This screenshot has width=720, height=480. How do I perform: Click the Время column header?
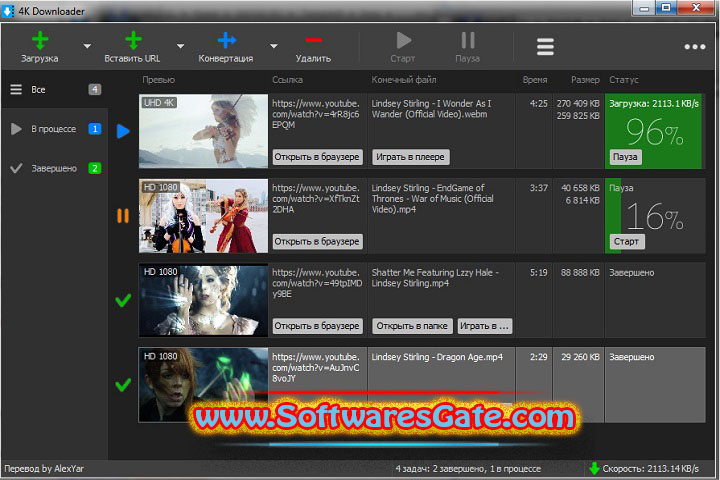coord(535,80)
